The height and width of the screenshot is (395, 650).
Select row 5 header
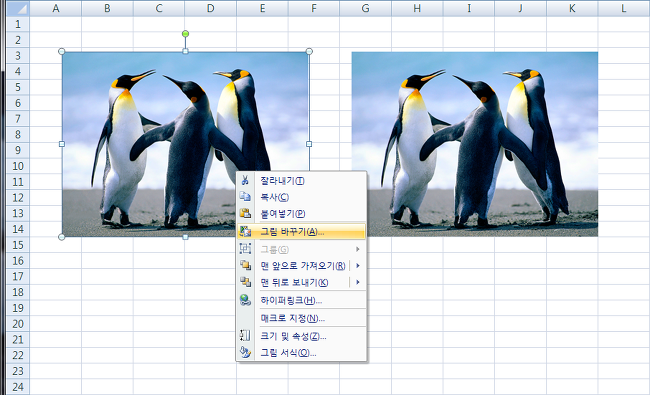click(x=18, y=87)
